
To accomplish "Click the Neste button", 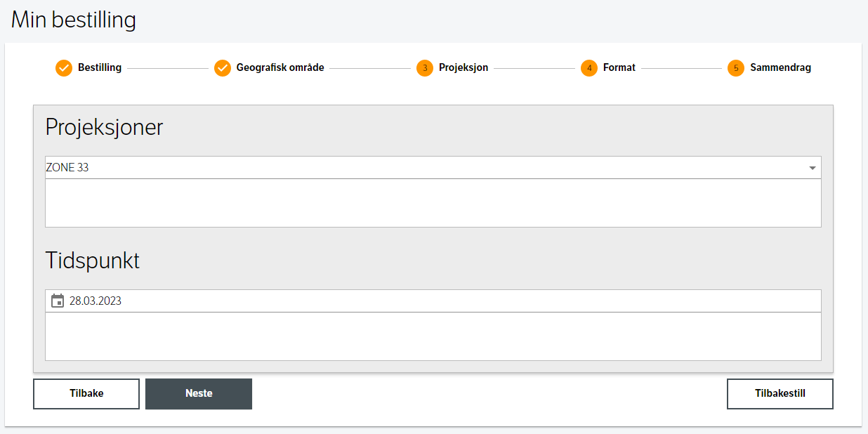I will (199, 394).
